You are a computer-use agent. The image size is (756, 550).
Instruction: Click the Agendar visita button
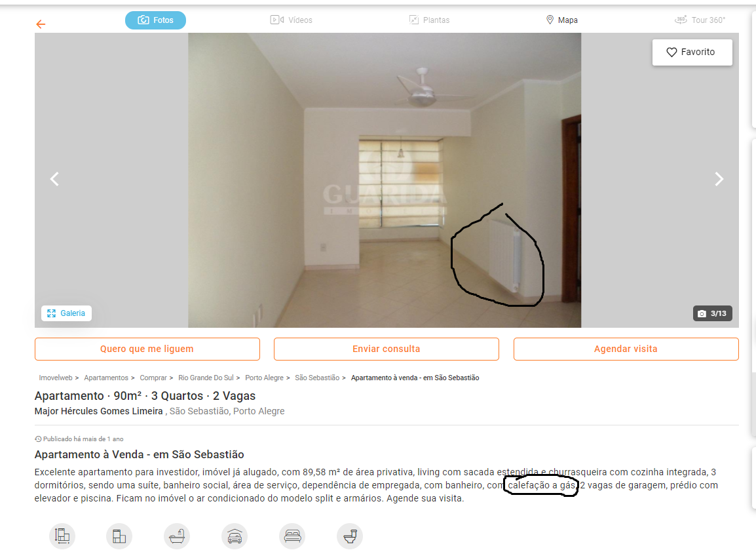[626, 349]
